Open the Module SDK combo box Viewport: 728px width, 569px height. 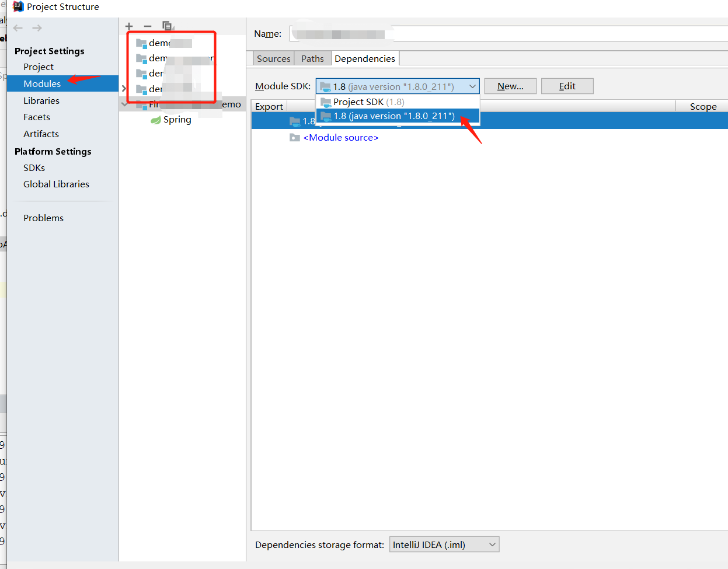398,86
